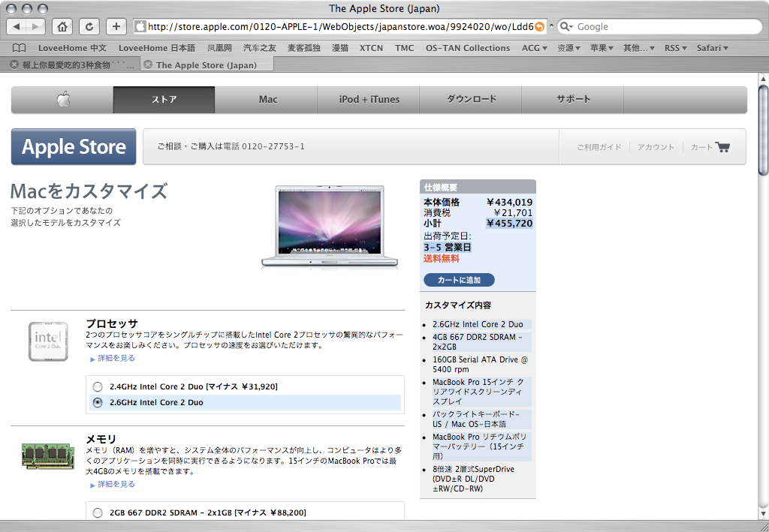Choose 2GB 667 DDR2 SDRAM memory option
The height and width of the screenshot is (532, 769).
pyautogui.click(x=98, y=513)
